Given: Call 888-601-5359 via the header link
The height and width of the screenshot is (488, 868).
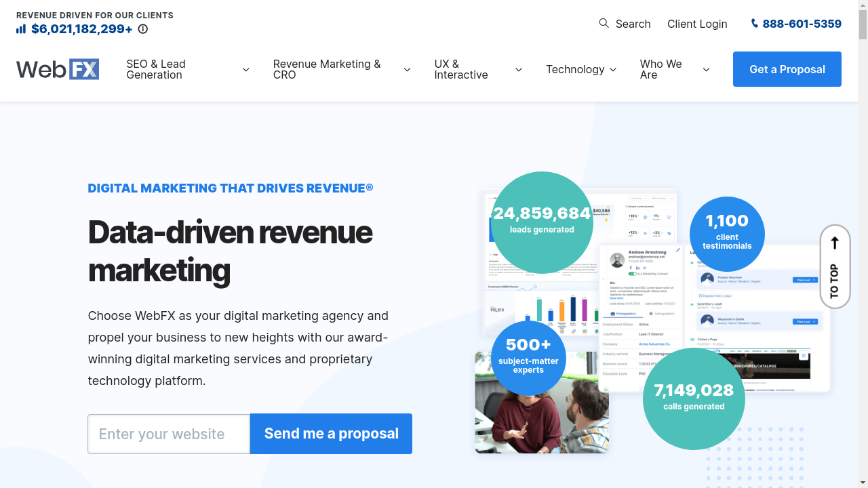Looking at the screenshot, I should 802,24.
